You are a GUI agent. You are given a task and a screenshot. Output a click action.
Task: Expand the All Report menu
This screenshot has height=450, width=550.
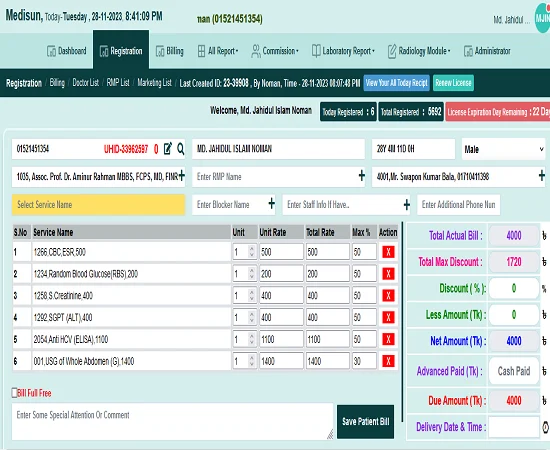[218, 51]
